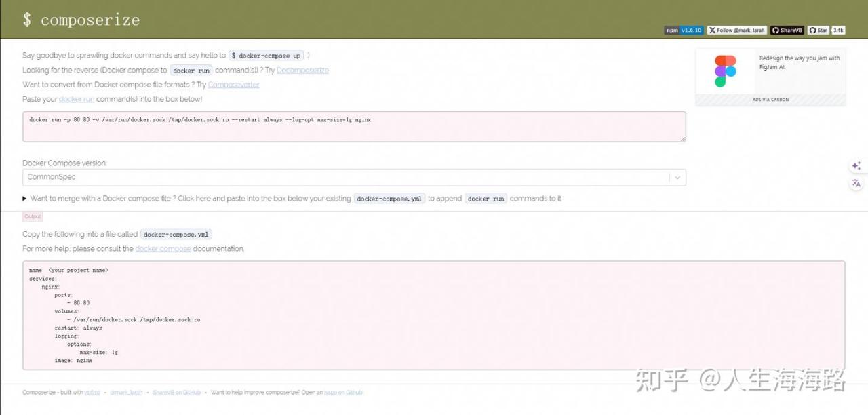Screen dimensions: 868x415
Task: Select the CommonSpec version combo box
Action: pos(346,178)
